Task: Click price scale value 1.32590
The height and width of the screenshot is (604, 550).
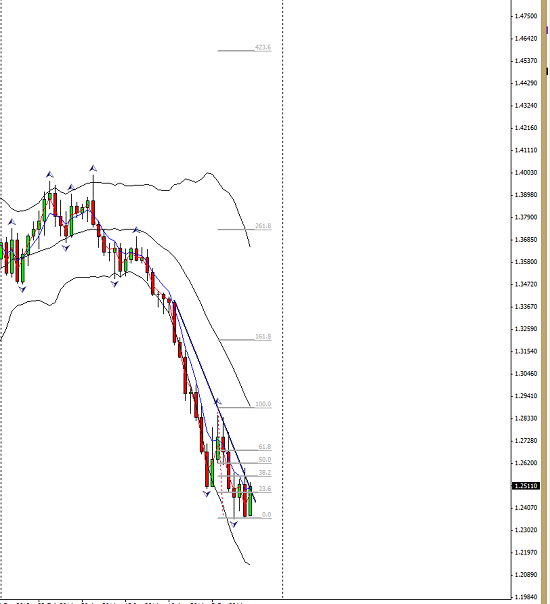Action: pyautogui.click(x=526, y=329)
